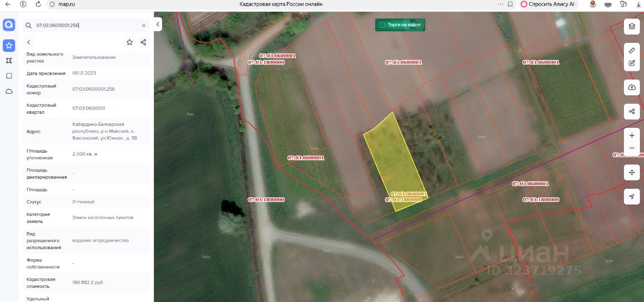This screenshot has width=644, height=302.
Task: Select the polygon drawing tool in the sidebar
Action: click(x=9, y=60)
